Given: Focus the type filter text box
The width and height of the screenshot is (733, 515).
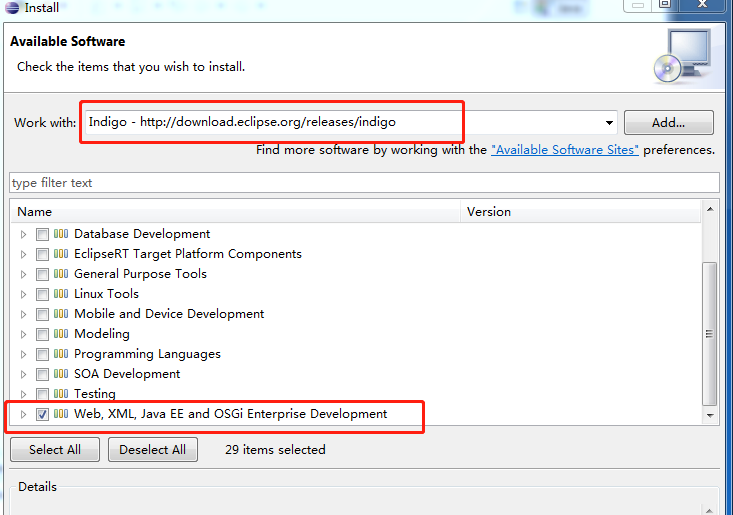Looking at the screenshot, I should pos(364,183).
